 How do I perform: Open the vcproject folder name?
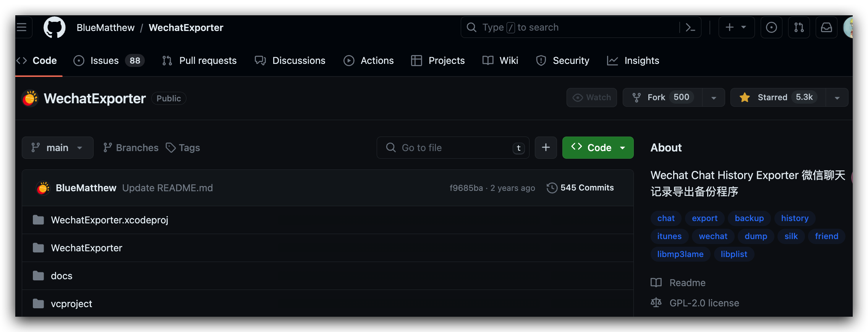[x=71, y=304]
